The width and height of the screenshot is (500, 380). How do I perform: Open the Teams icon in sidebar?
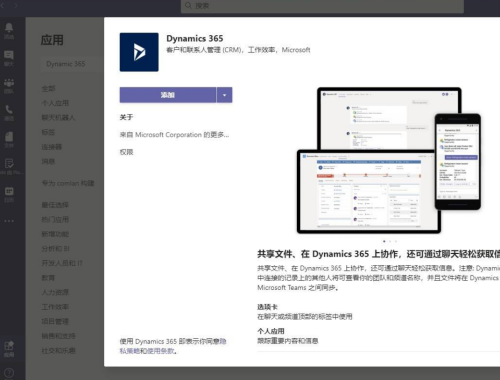click(x=9, y=83)
